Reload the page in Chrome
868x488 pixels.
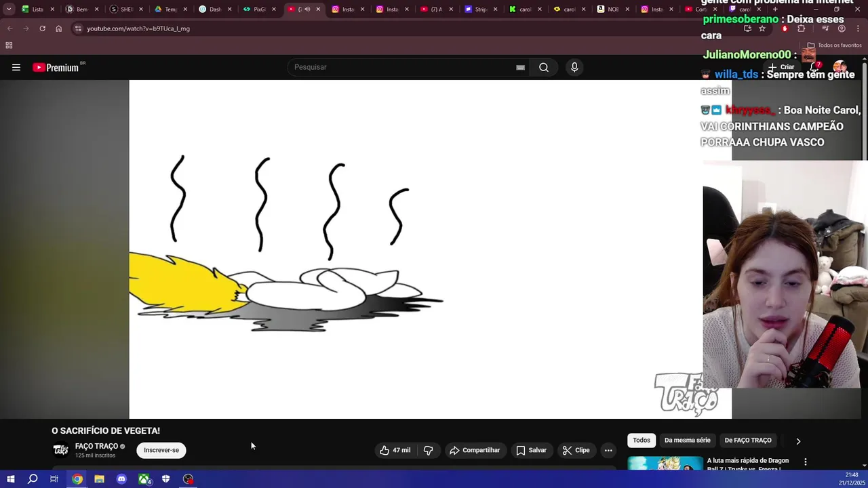click(x=42, y=28)
